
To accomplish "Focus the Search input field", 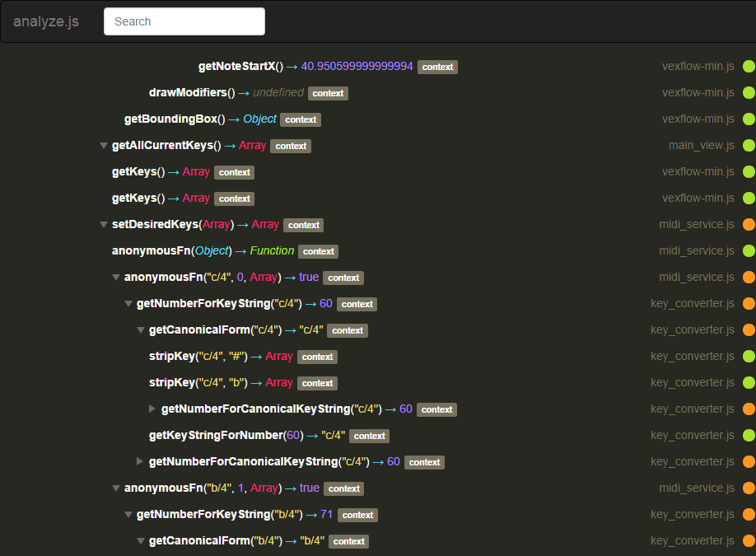I will tap(184, 21).
